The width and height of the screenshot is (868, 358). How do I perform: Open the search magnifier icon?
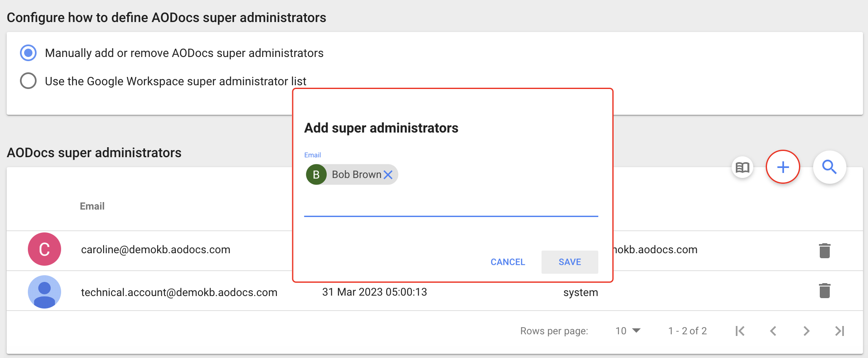point(829,167)
